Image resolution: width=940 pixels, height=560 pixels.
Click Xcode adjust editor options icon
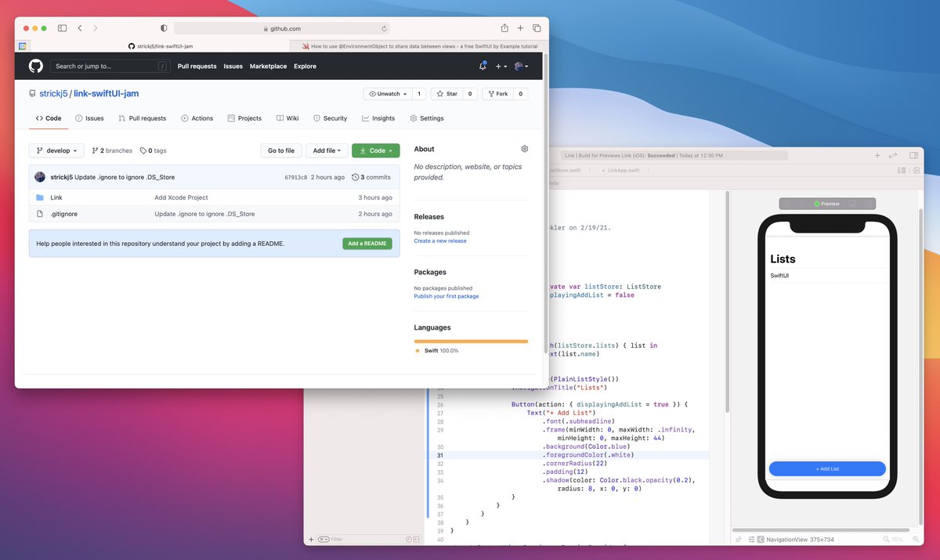902,169
